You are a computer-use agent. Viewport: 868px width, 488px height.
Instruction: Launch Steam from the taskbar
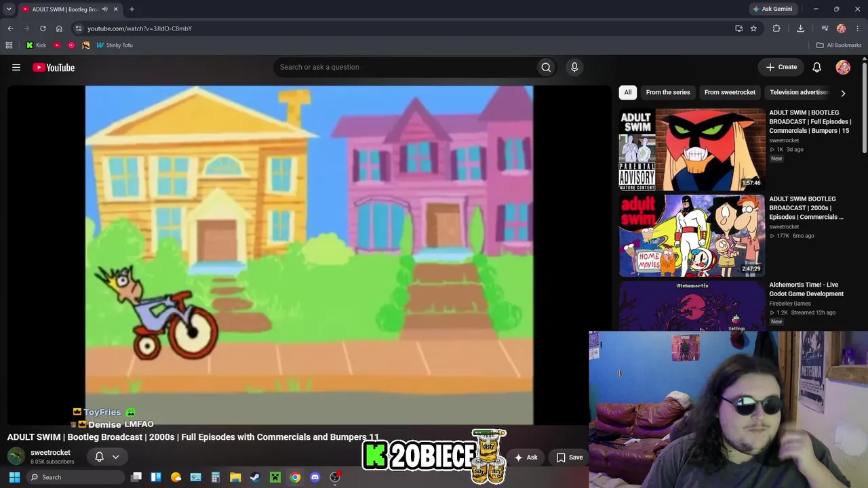click(x=255, y=477)
